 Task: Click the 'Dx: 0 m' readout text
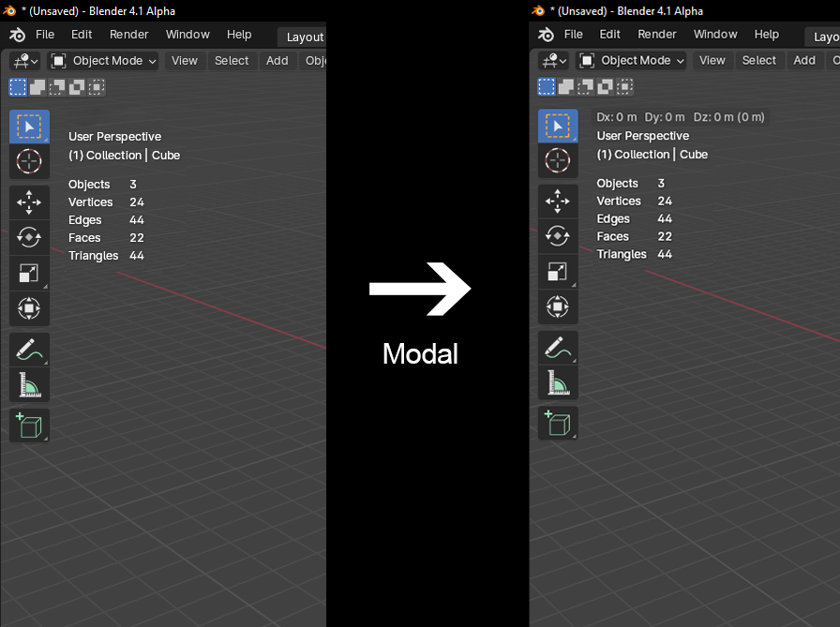617,117
